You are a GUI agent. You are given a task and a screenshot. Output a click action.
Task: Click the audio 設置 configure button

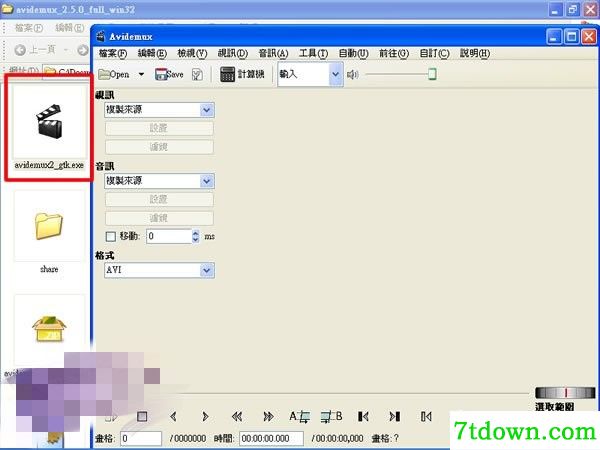pyautogui.click(x=159, y=199)
